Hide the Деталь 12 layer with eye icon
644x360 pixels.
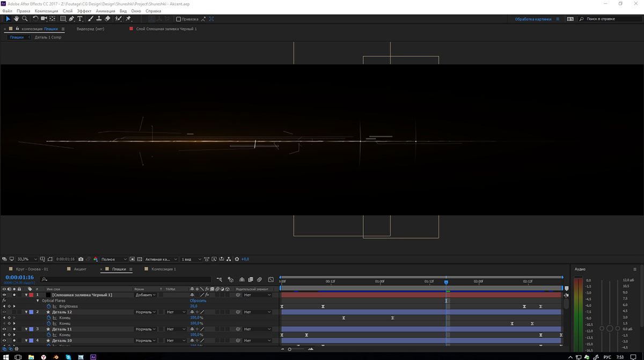(4, 312)
